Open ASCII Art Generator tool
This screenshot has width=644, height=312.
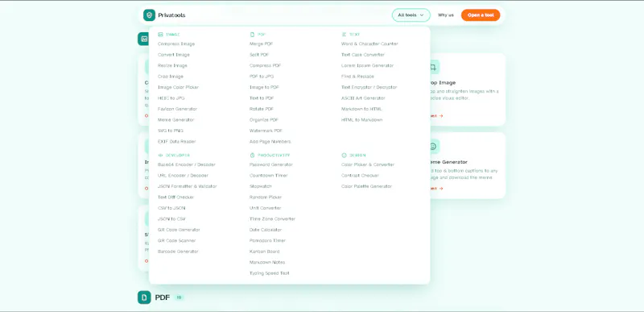363,98
